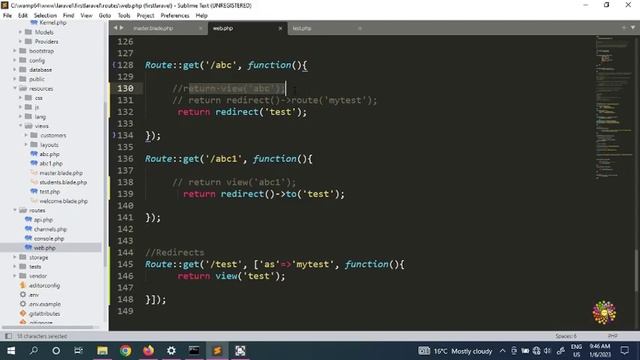
Task: Open the Find menu
Action: click(x=69, y=16)
